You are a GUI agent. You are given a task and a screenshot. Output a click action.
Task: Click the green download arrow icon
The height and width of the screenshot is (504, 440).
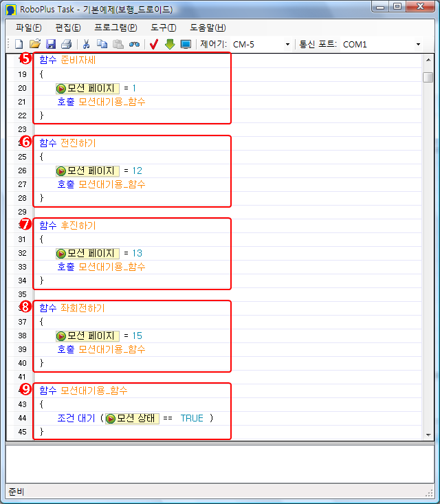[170, 44]
